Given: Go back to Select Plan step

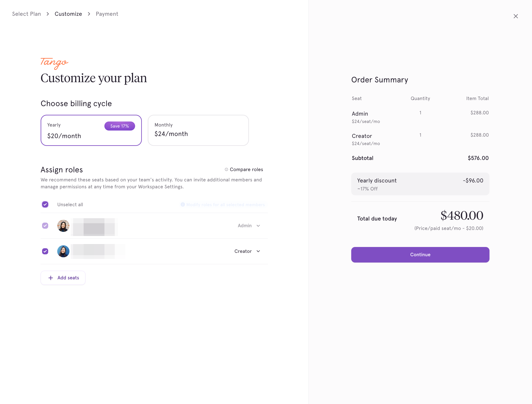Looking at the screenshot, I should click(x=27, y=14).
